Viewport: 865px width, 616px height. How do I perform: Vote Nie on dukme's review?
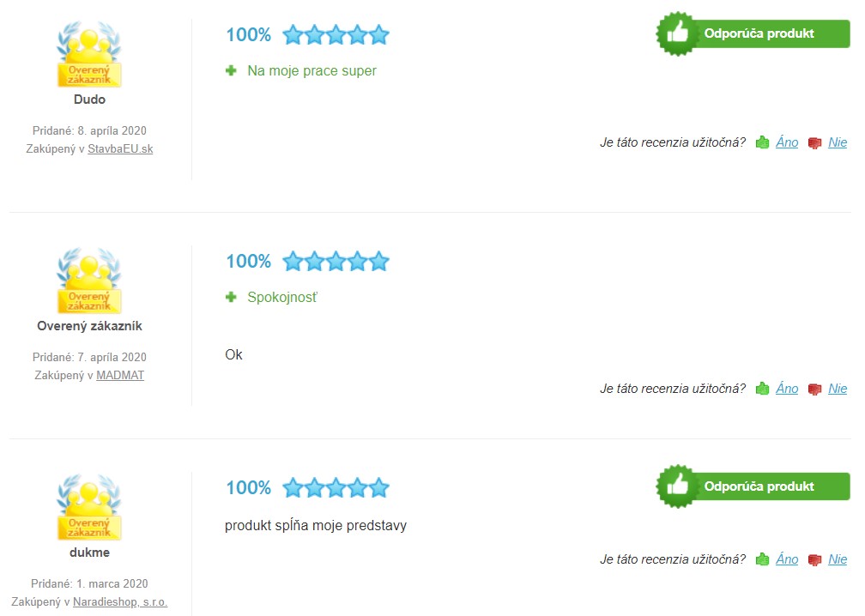click(x=838, y=559)
